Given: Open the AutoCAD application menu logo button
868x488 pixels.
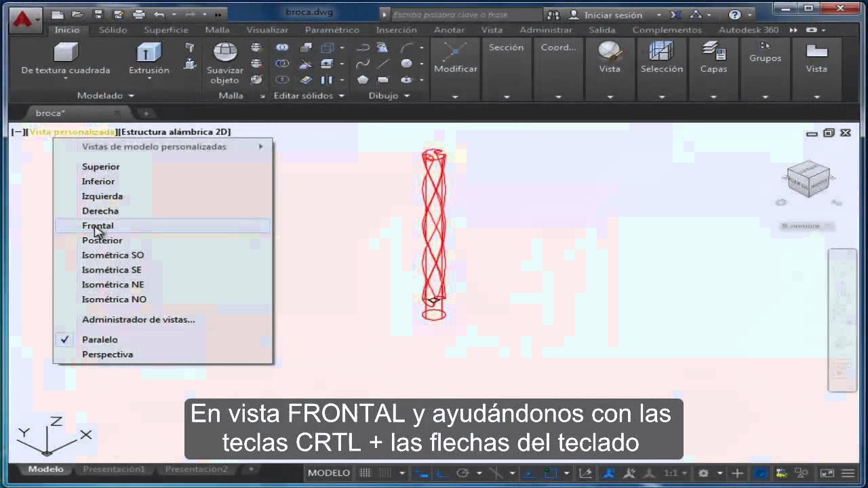Looking at the screenshot, I should [x=26, y=20].
